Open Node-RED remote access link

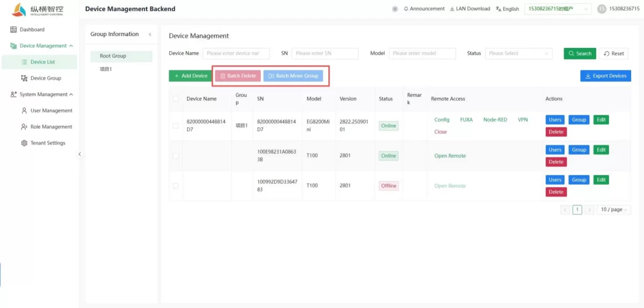click(495, 120)
